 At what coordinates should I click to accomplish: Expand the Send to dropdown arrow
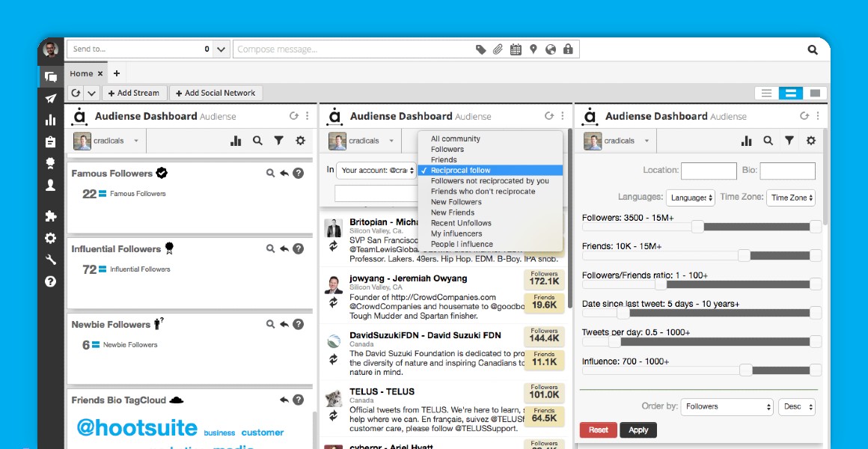(x=221, y=49)
